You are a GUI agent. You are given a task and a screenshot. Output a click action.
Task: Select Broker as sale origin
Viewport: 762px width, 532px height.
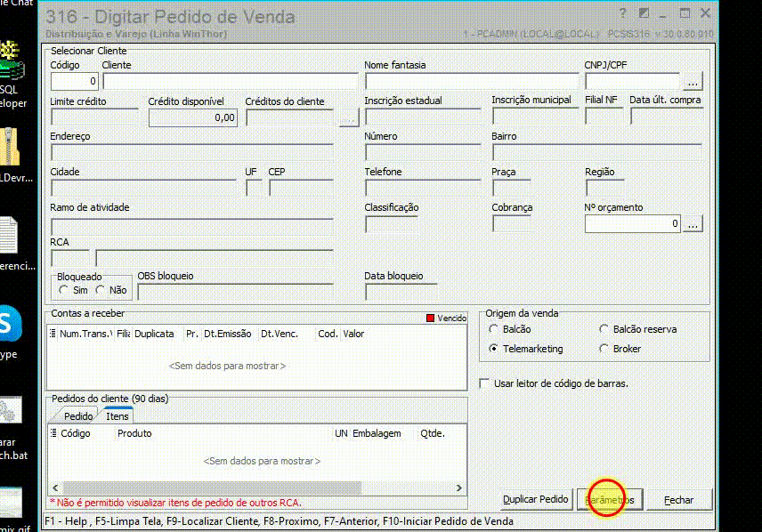604,349
